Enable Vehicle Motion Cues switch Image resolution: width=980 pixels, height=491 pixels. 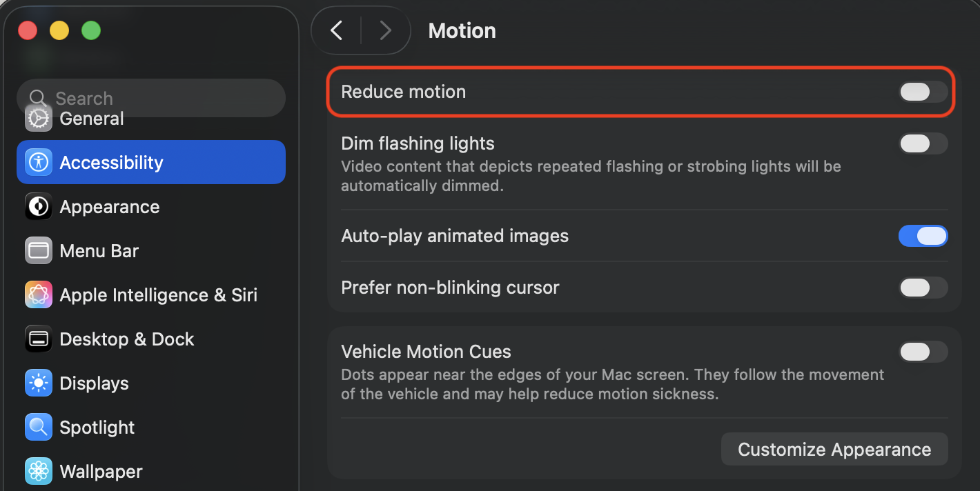(x=923, y=352)
